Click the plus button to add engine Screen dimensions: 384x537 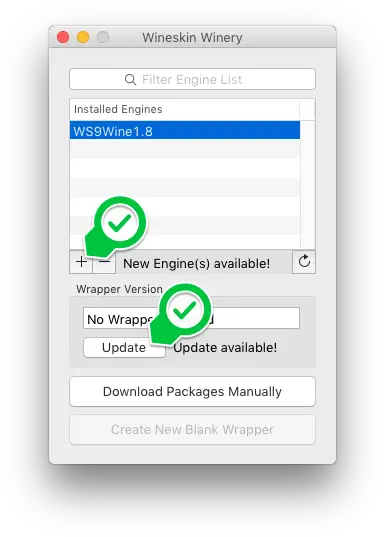[x=81, y=262]
